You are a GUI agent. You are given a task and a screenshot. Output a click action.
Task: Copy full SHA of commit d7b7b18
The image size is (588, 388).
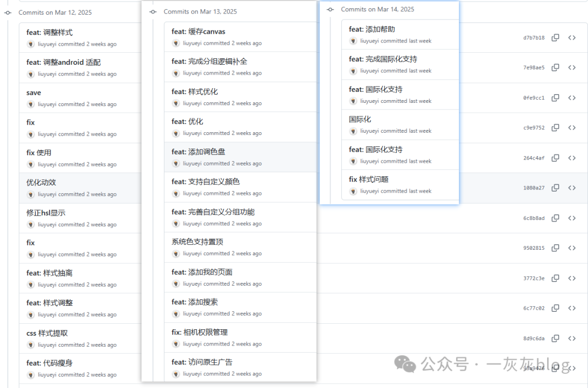coord(555,38)
